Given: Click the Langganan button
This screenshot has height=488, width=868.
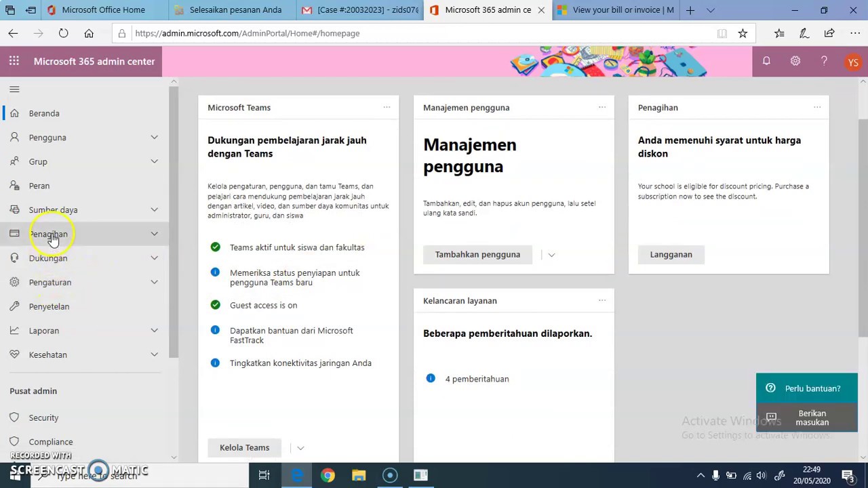Looking at the screenshot, I should pyautogui.click(x=671, y=255).
